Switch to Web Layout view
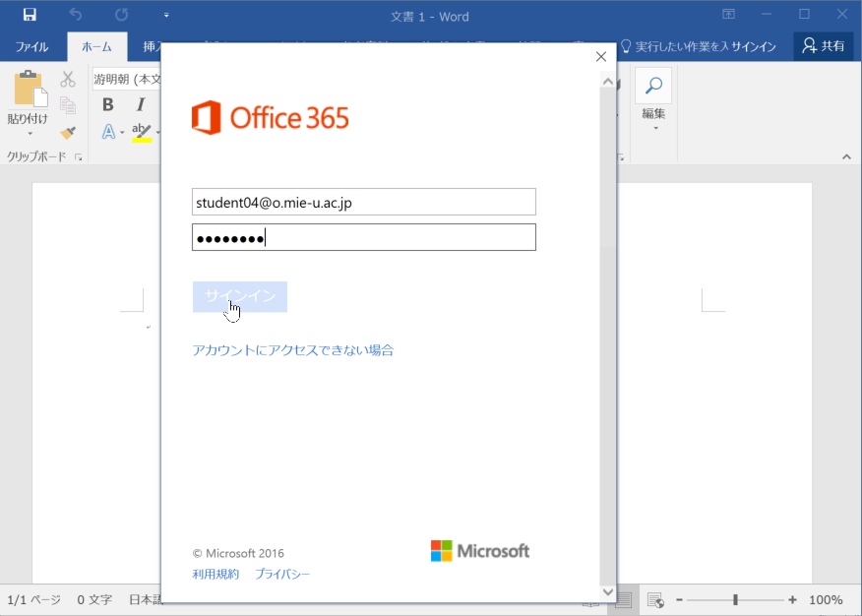The image size is (862, 616). (x=655, y=600)
